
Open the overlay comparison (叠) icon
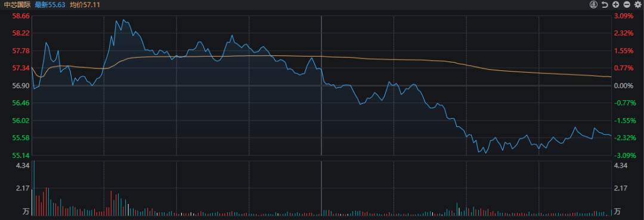(593, 5)
